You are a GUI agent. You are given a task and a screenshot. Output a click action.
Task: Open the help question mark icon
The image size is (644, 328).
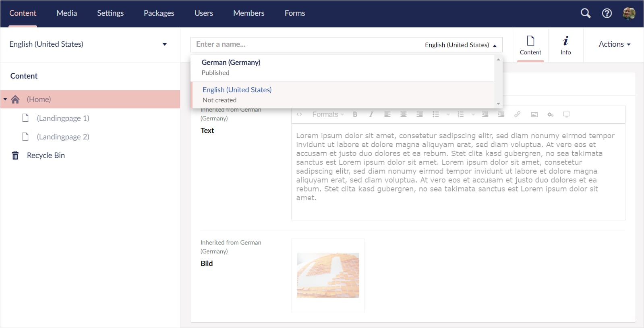[x=607, y=13]
